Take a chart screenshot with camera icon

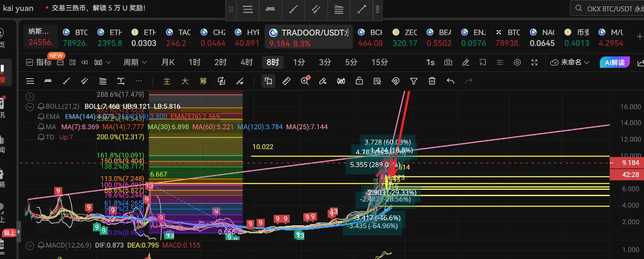pyautogui.click(x=448, y=62)
